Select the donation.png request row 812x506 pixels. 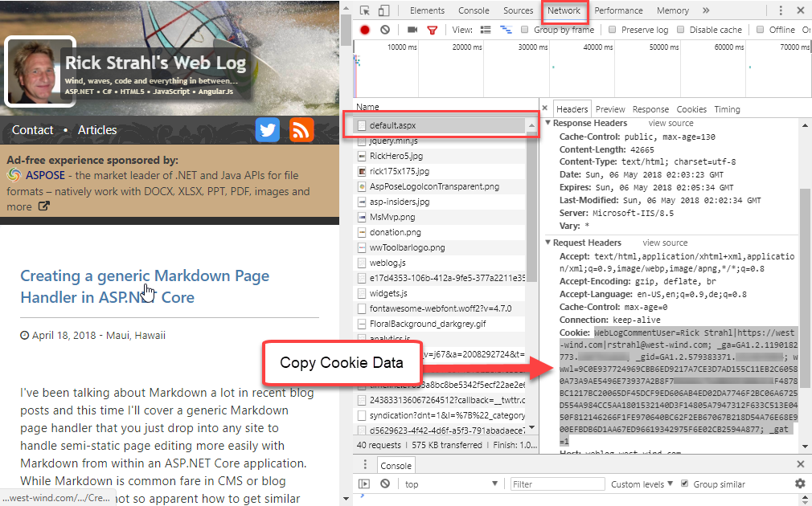(x=441, y=232)
